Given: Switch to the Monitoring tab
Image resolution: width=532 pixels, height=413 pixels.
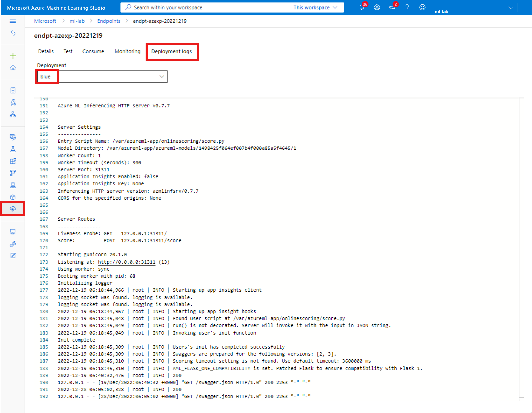Looking at the screenshot, I should click(x=127, y=51).
